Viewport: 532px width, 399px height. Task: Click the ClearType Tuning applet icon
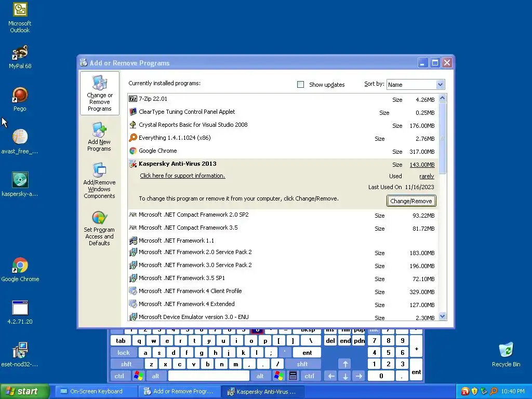click(133, 112)
